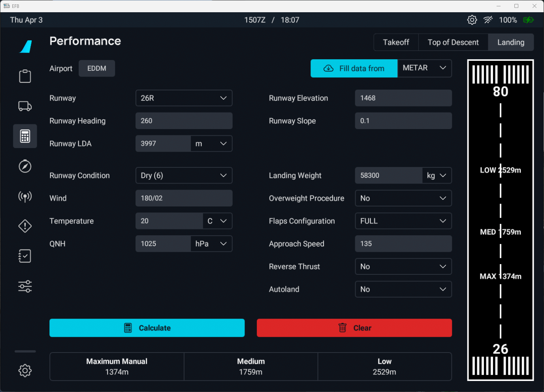Switch to the Takeoff tab
Viewport: 544px width, 392px height.
click(x=396, y=42)
